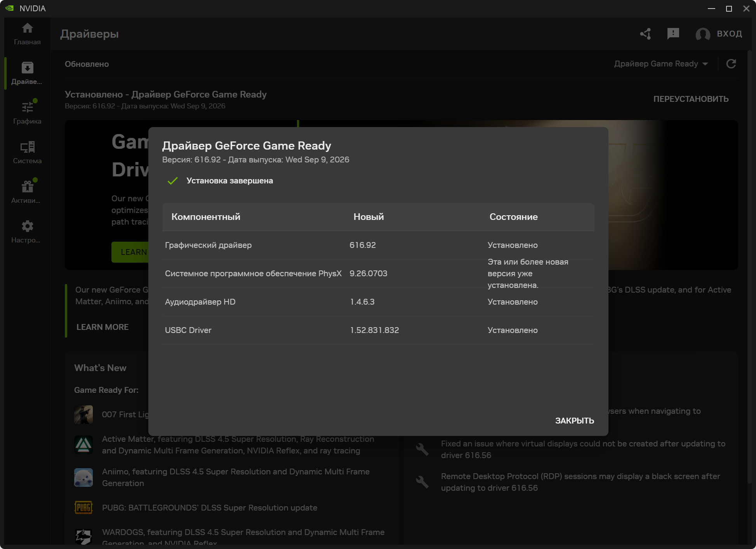Click the LEARN MORE link
756x549 pixels.
pyautogui.click(x=103, y=327)
